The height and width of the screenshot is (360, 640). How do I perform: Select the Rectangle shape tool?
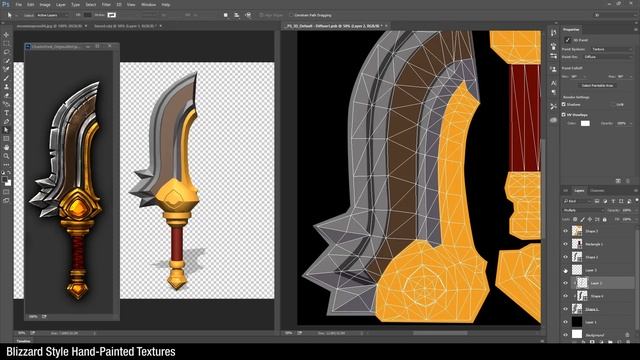click(x=6, y=139)
